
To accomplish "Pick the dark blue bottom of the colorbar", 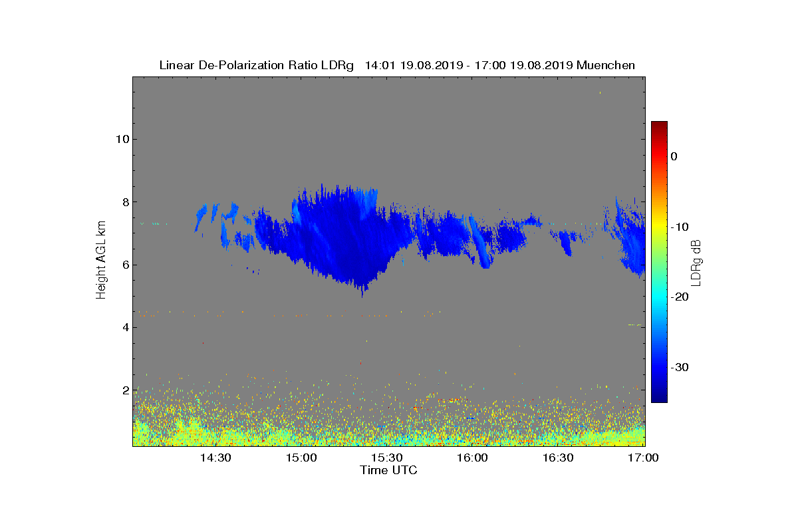I will point(659,396).
